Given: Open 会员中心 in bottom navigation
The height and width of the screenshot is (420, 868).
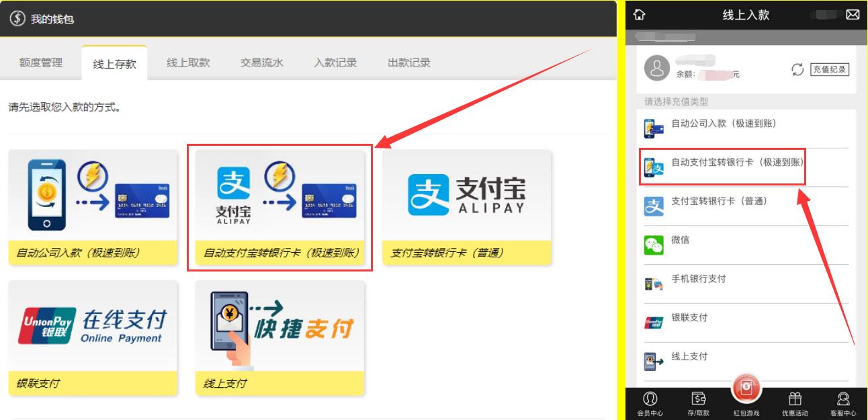Looking at the screenshot, I should 650,404.
